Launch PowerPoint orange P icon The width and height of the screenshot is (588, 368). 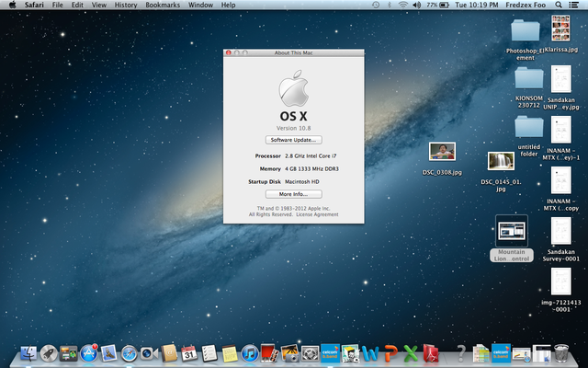390,353
